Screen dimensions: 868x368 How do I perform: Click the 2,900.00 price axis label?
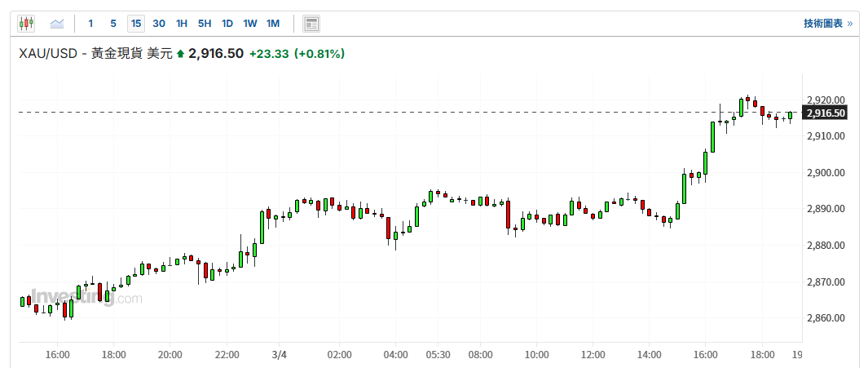[x=825, y=173]
